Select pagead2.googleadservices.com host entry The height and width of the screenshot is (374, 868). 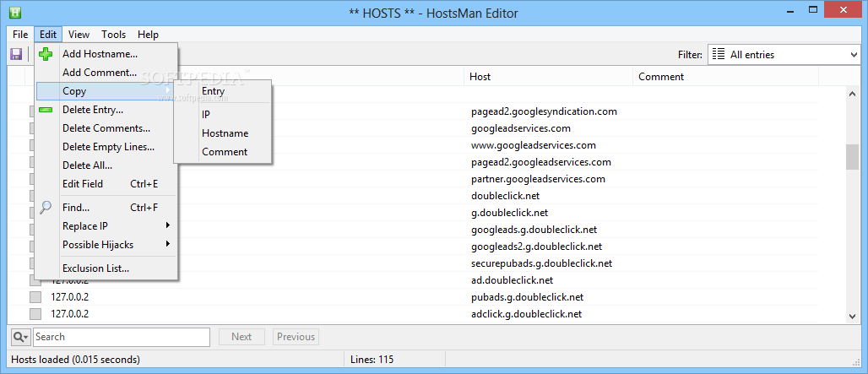(x=541, y=162)
